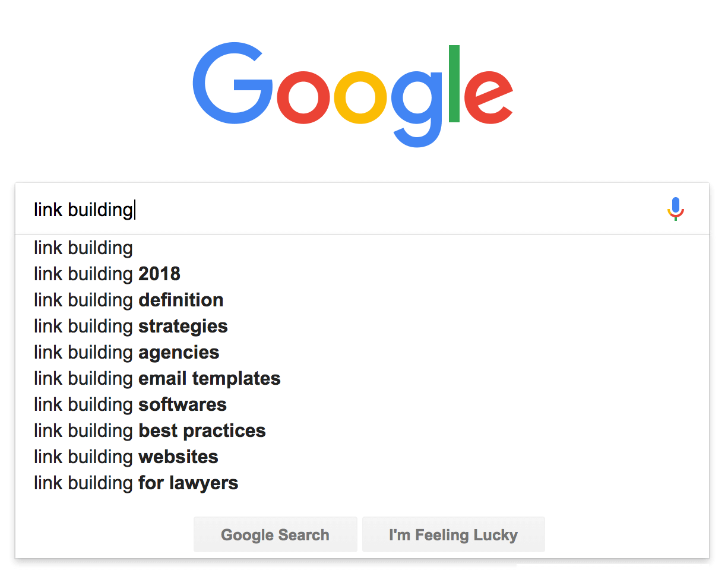
Task: Click the green 'l' in Google logo
Action: point(454,84)
